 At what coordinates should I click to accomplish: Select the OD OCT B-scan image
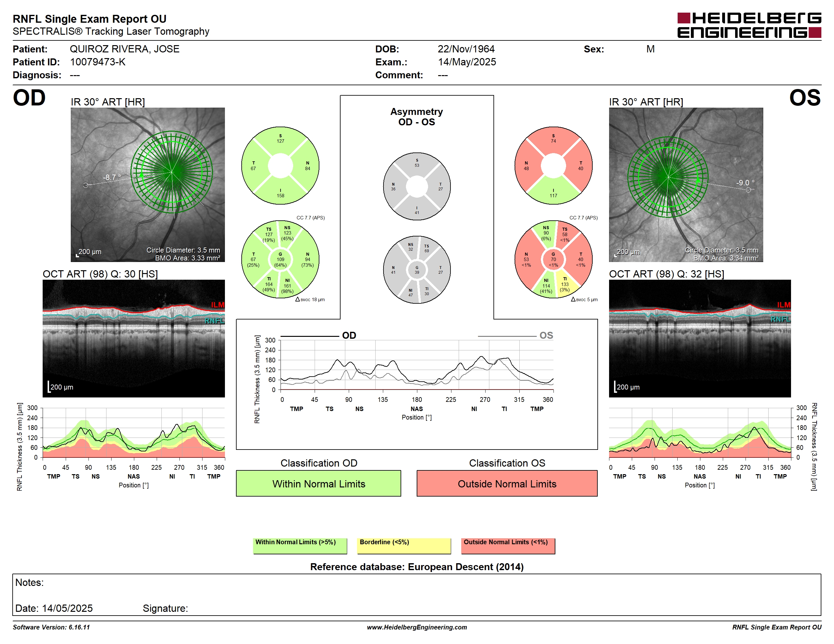point(134,338)
